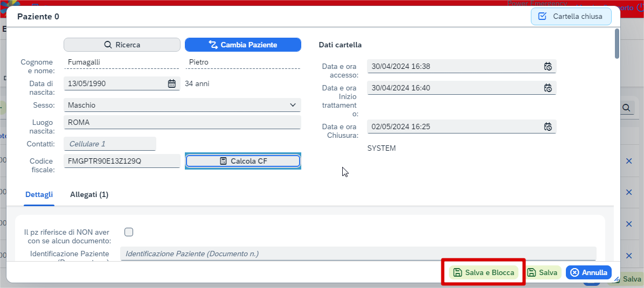The height and width of the screenshot is (288, 644).
Task: Open the Allegati (1) tab
Action: (89, 194)
